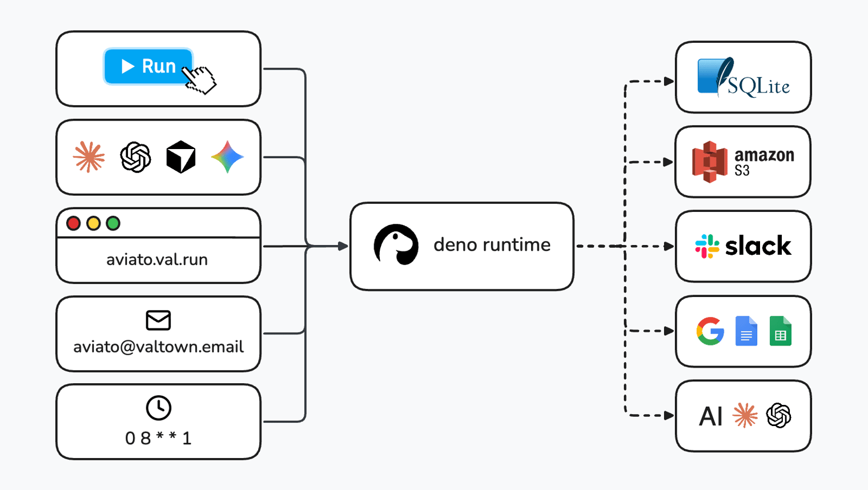Click the SQLite logo

744,77
